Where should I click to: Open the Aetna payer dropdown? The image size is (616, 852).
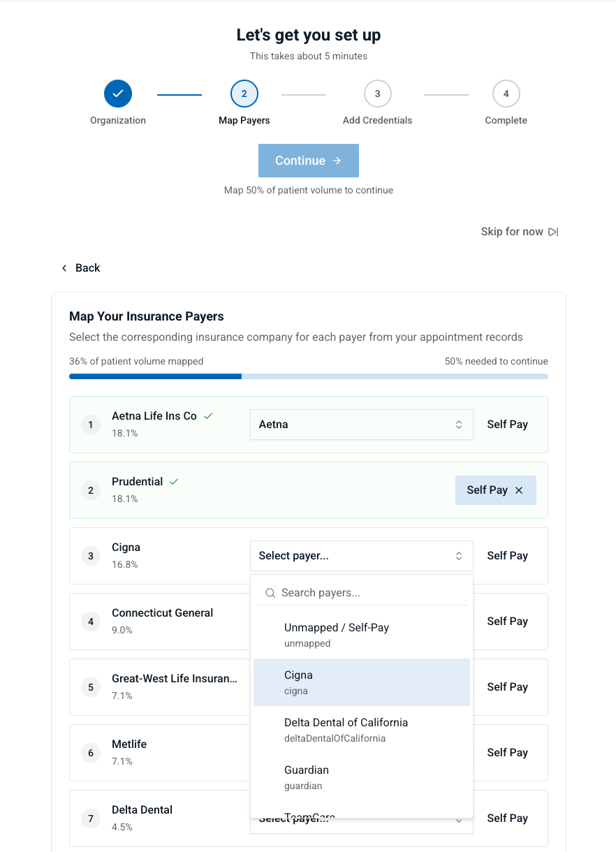[x=361, y=425]
